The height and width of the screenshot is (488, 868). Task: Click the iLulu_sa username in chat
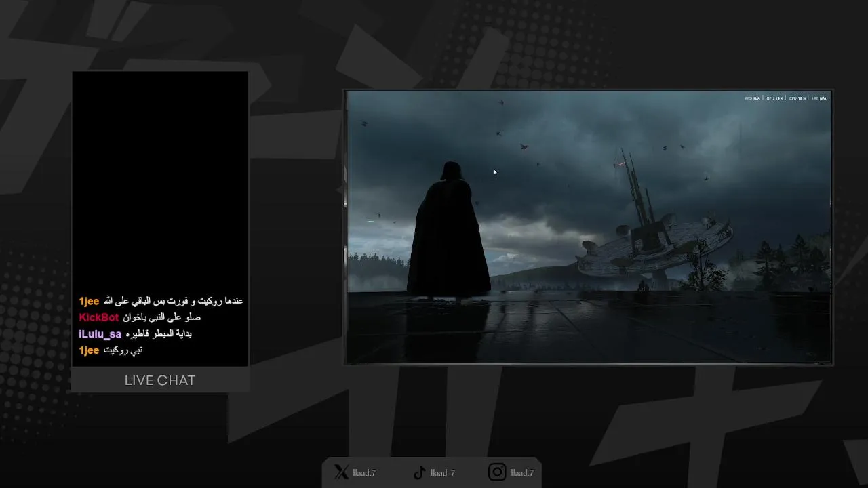coord(100,334)
